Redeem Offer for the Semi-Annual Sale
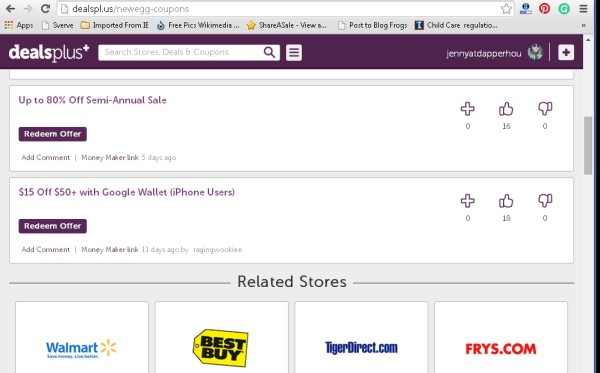Image resolution: width=600 pixels, height=373 pixels. point(53,134)
